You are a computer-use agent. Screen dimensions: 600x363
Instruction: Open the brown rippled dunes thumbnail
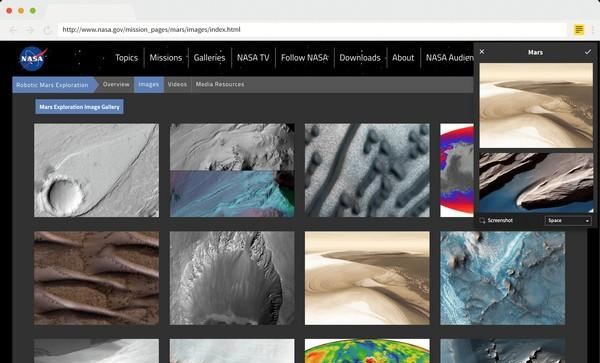click(x=96, y=278)
